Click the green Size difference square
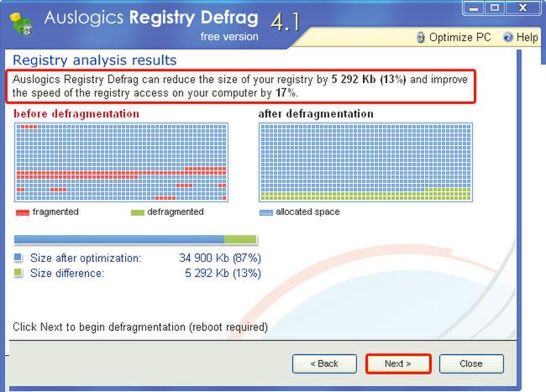 pos(18,273)
